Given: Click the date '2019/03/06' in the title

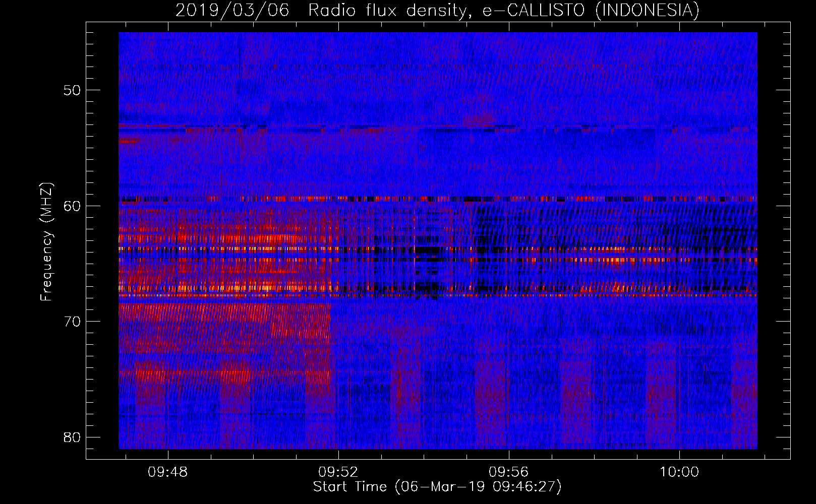Looking at the screenshot, I should 232,10.
